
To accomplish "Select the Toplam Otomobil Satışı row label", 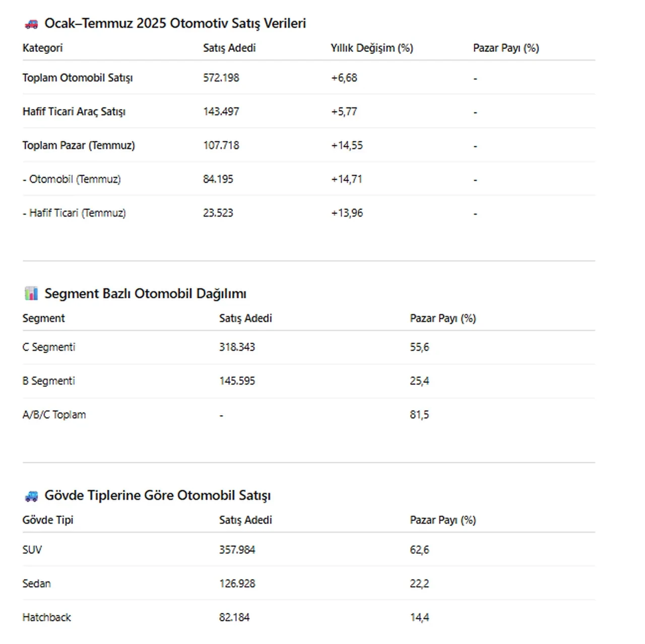I will click(78, 78).
